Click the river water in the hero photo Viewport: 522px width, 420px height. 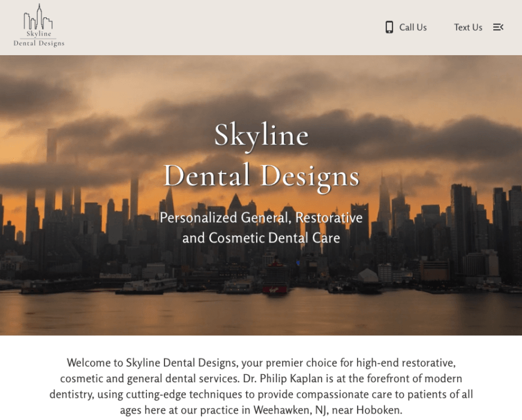point(261,313)
